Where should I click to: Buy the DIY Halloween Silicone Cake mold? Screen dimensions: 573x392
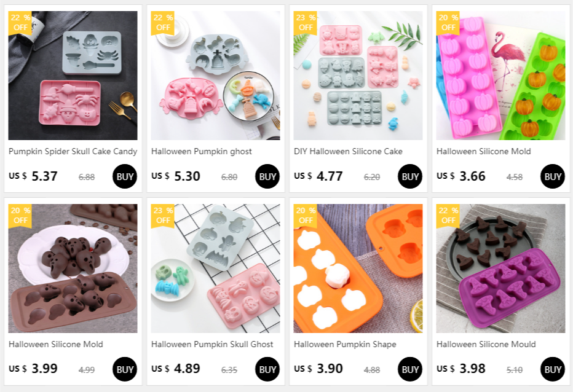click(x=409, y=176)
